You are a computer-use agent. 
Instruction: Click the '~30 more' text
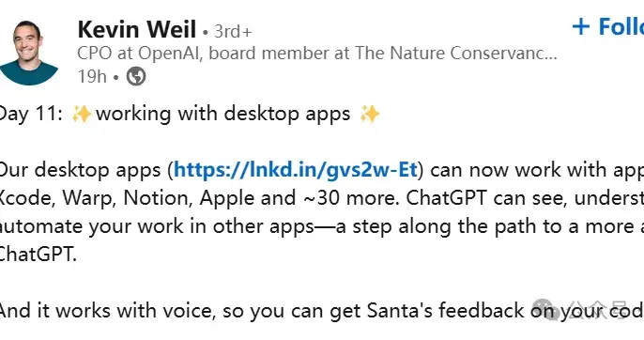[x=351, y=198]
